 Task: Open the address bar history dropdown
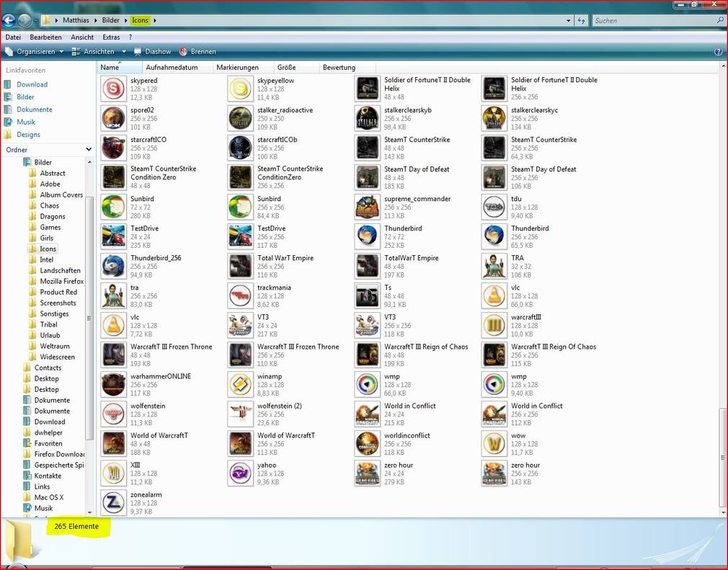(x=569, y=20)
